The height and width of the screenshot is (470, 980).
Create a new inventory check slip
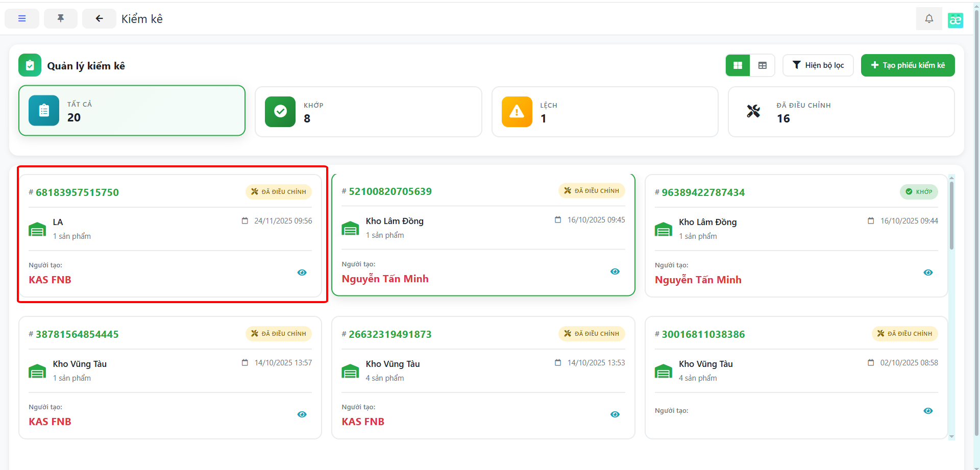908,65
